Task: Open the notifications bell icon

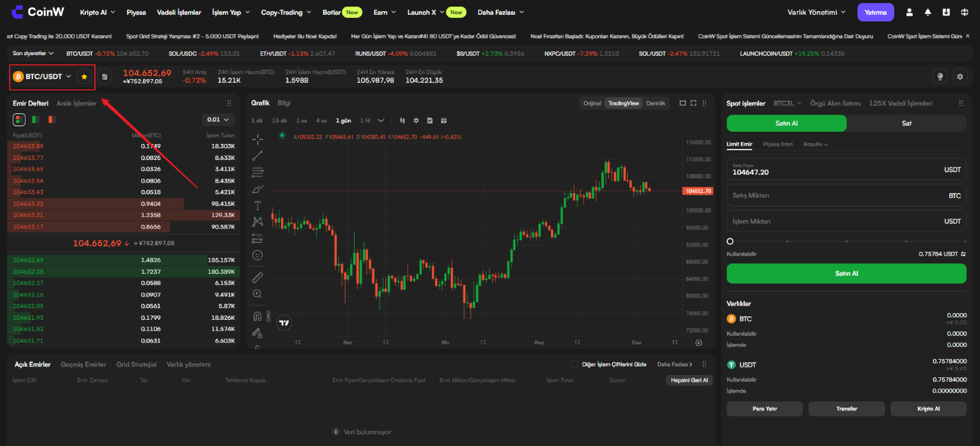Action: coord(928,12)
